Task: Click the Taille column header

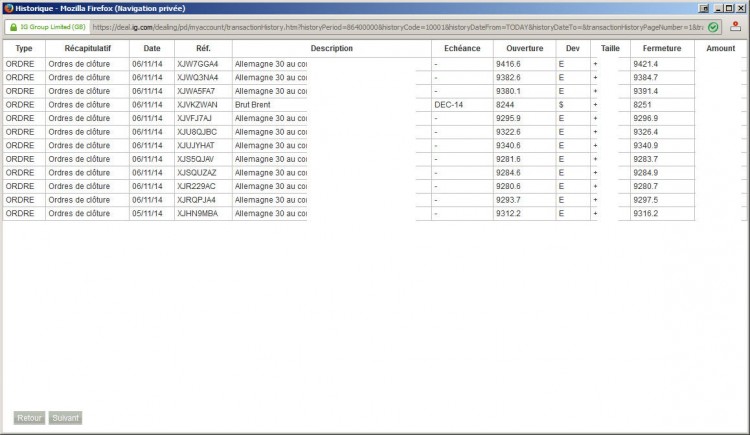Action: point(610,48)
